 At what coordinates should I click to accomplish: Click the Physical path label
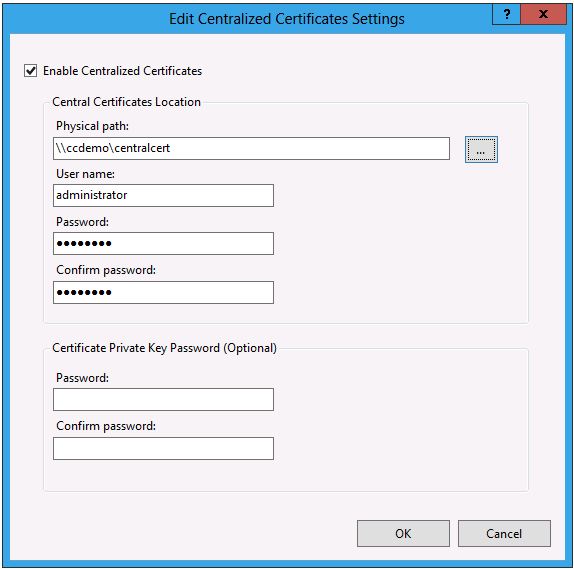(92, 126)
